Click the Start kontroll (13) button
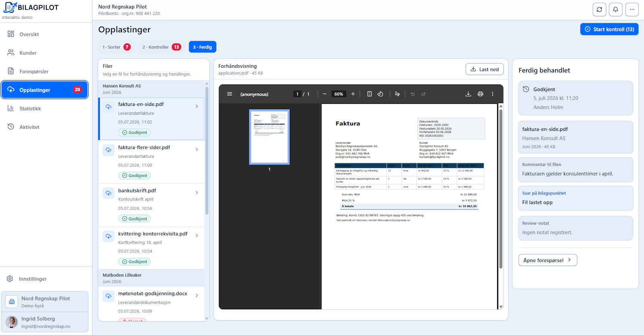 (x=609, y=29)
